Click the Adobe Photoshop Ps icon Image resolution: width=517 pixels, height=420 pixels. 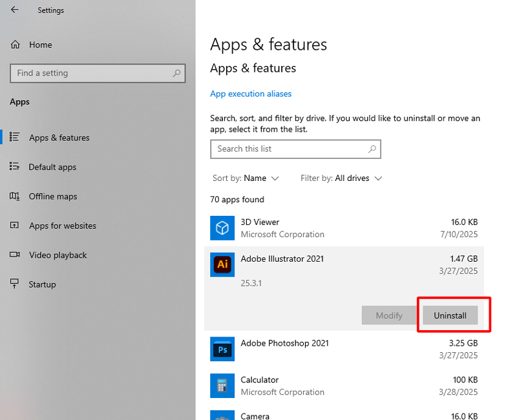(222, 349)
